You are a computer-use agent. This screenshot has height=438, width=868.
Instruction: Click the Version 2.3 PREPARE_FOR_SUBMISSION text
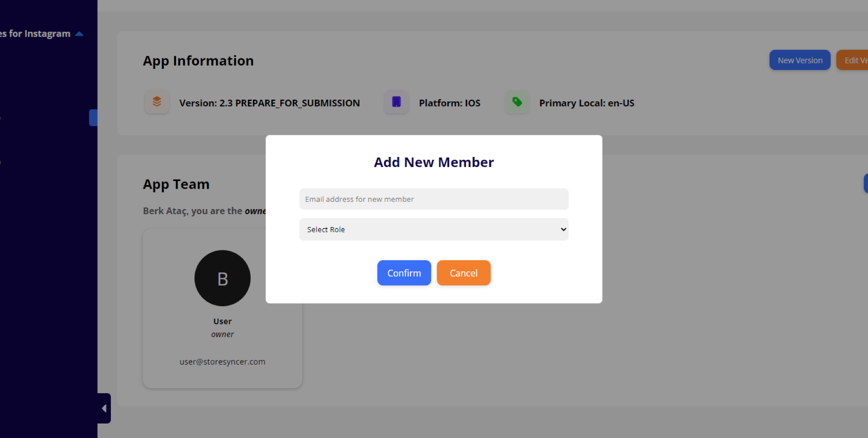[269, 103]
